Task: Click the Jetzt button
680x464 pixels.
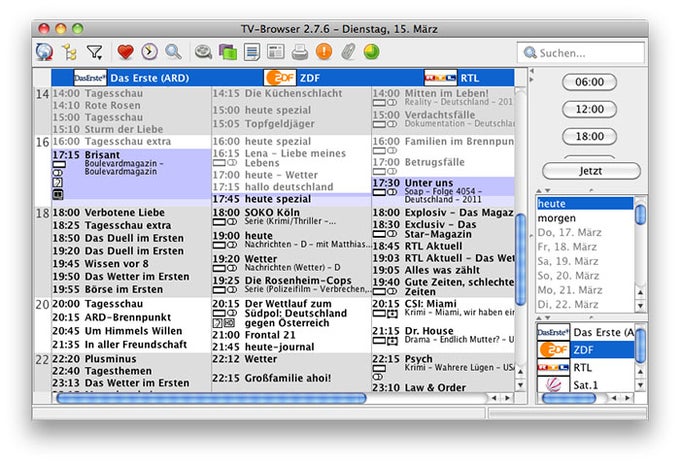Action: [591, 171]
